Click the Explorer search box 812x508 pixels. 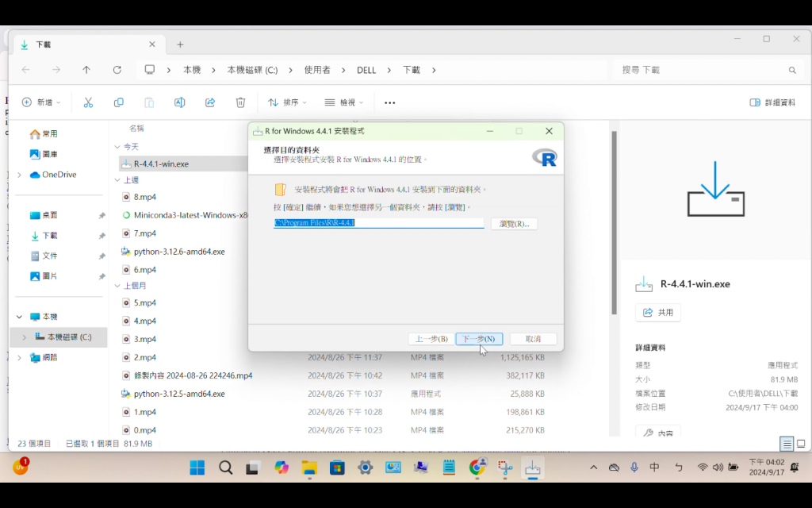pos(708,70)
